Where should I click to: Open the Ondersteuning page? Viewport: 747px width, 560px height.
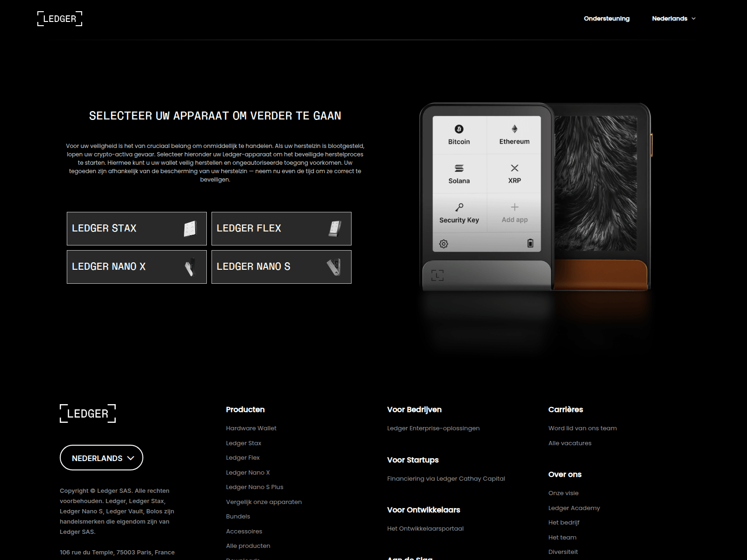click(x=606, y=19)
